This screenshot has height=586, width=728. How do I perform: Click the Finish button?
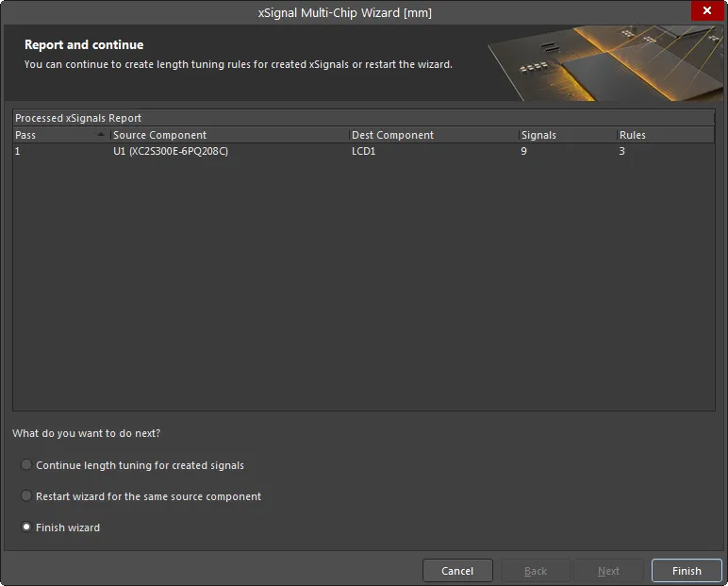pos(687,571)
